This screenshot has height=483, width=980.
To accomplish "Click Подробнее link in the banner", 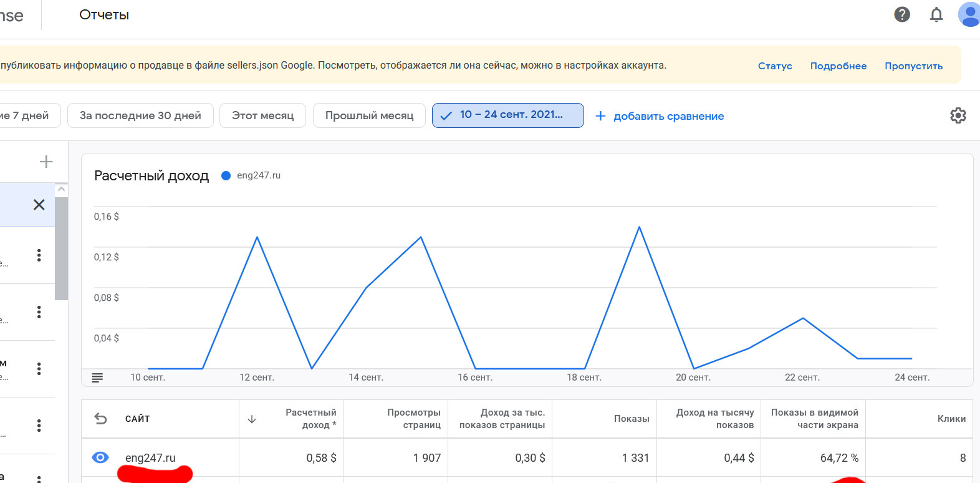I will (838, 66).
